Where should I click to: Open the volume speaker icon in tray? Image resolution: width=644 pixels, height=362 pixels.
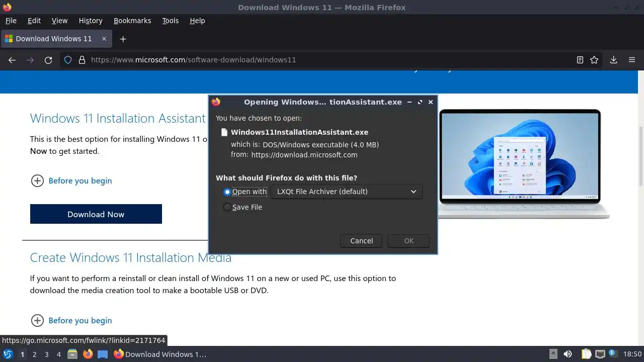tap(568, 354)
